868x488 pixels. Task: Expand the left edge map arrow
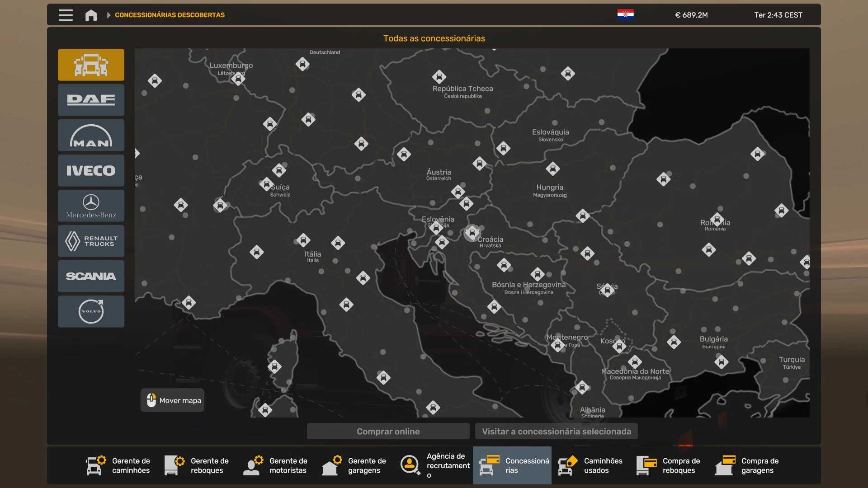(137, 153)
